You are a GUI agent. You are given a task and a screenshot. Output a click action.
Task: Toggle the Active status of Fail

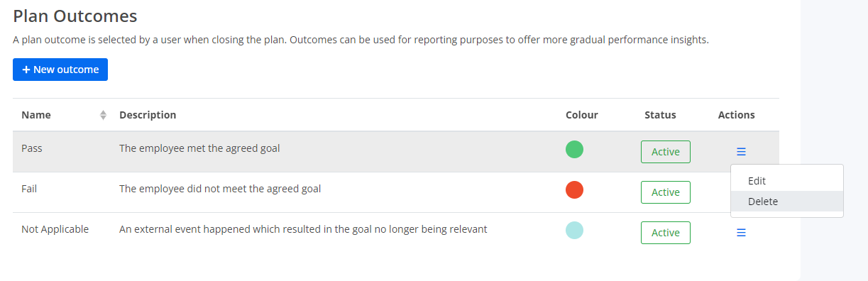tap(665, 192)
